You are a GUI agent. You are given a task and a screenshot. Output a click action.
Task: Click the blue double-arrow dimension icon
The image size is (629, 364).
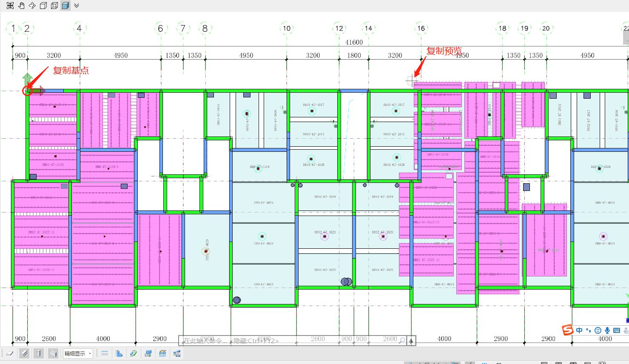pos(105,353)
